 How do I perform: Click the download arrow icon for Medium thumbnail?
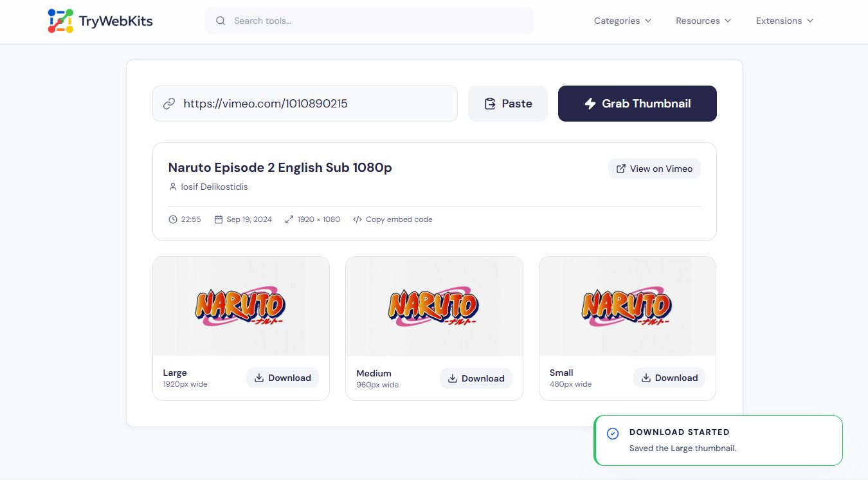tap(453, 378)
